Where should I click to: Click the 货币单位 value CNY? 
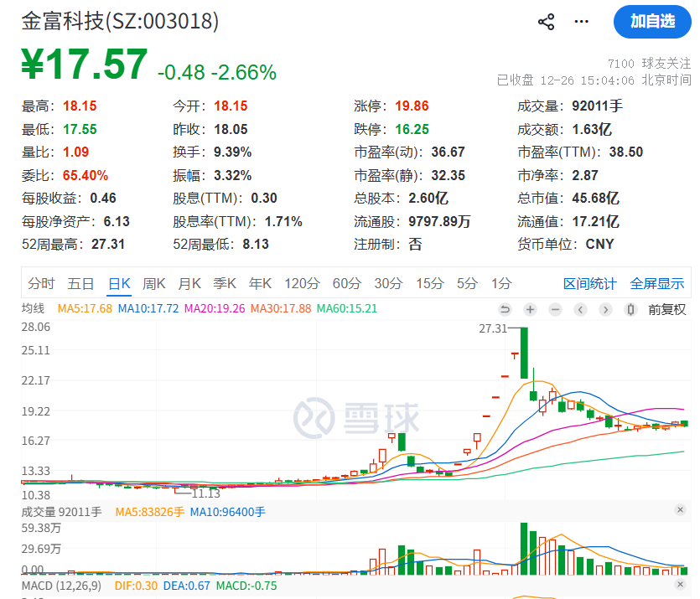click(599, 245)
